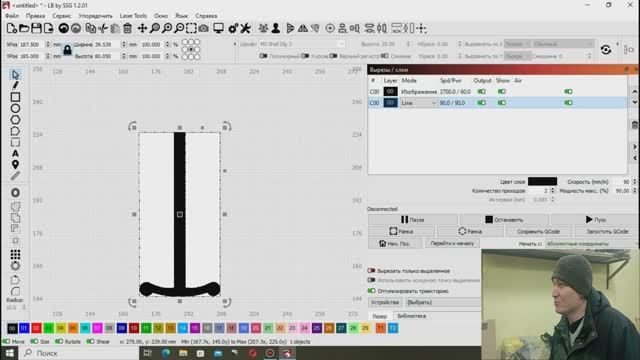
Task: Select the Text tool A icon
Action: (15, 153)
